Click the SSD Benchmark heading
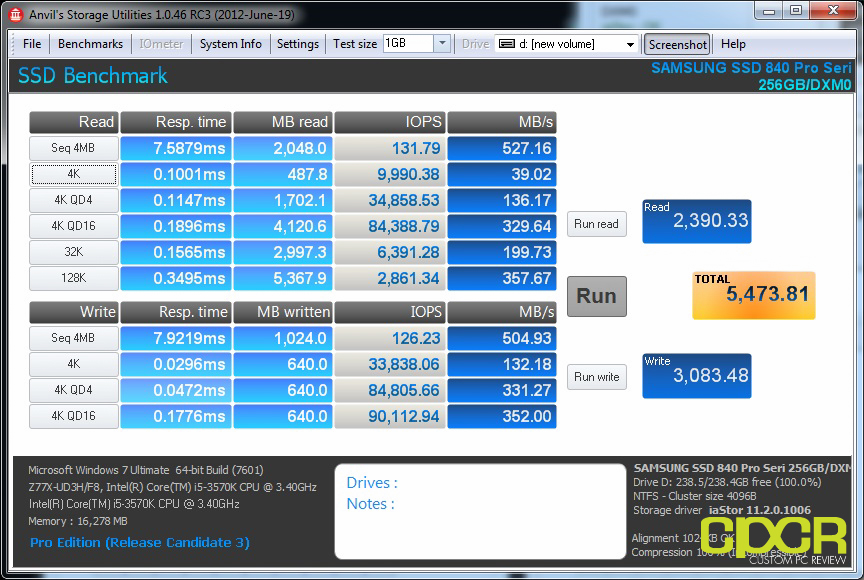Image resolution: width=864 pixels, height=580 pixels. coord(93,75)
